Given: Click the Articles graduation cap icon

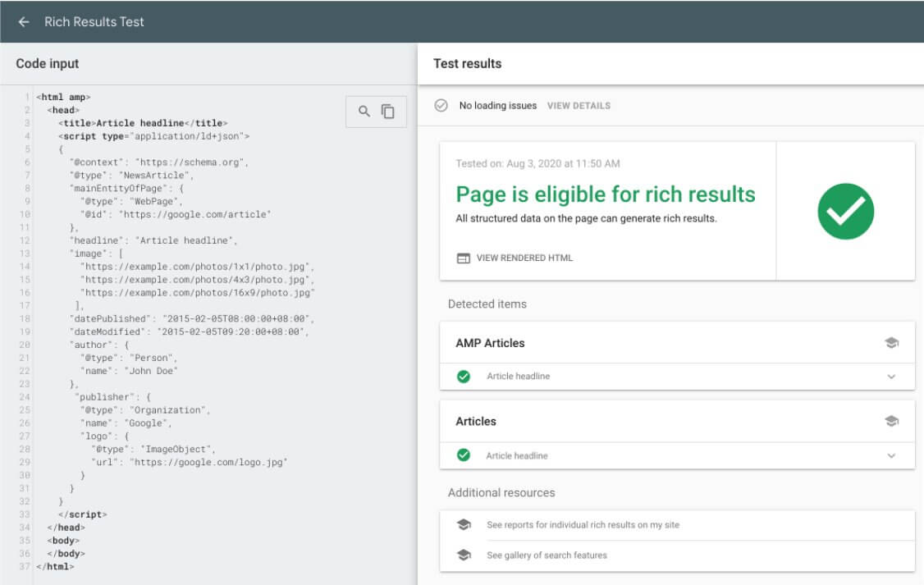Looking at the screenshot, I should 891,421.
